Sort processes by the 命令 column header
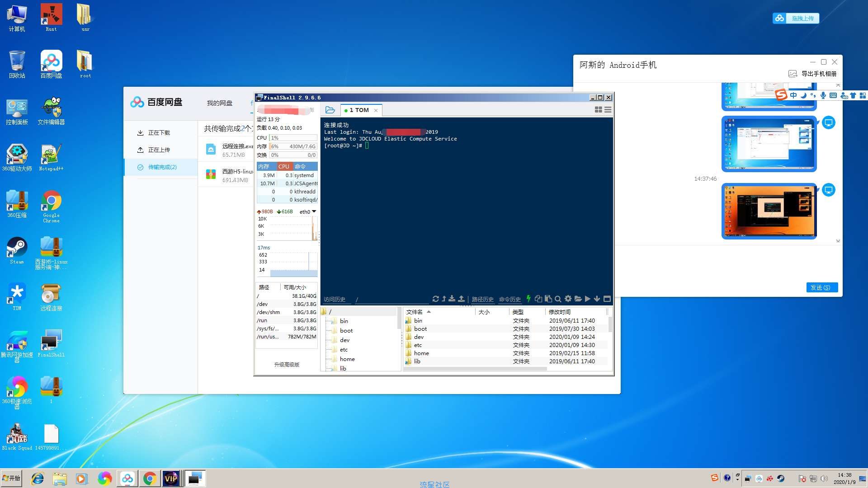 click(305, 166)
